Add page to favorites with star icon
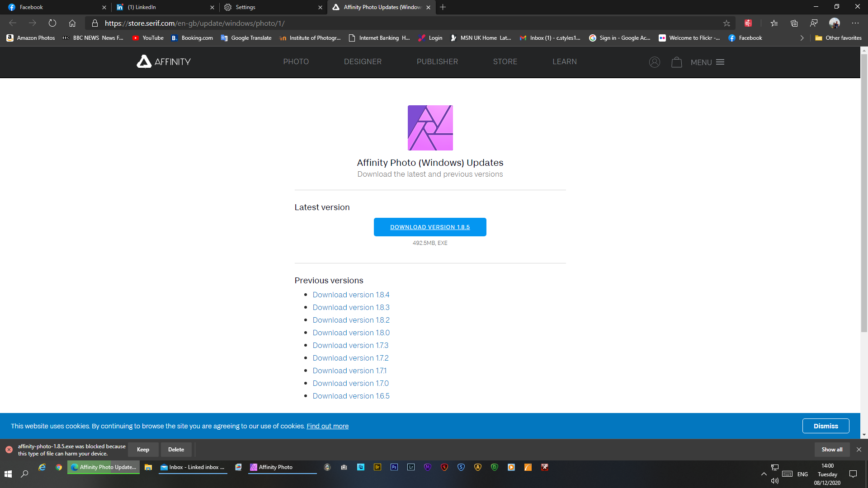Image resolution: width=868 pixels, height=488 pixels. (726, 23)
